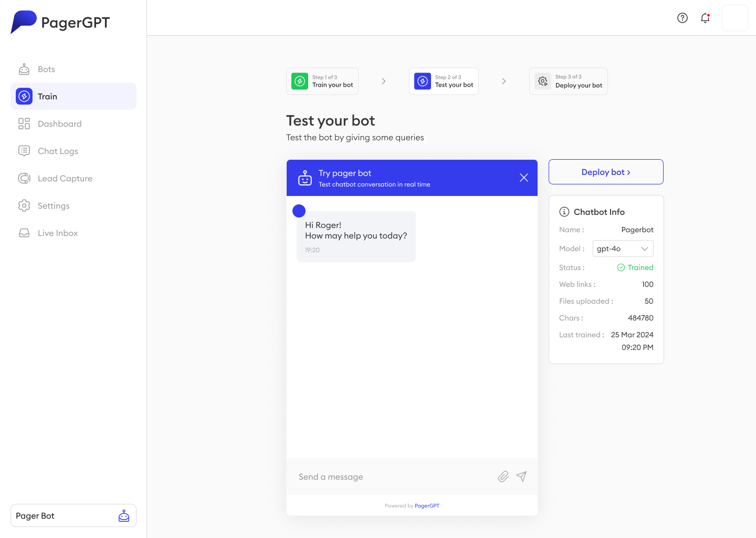
Task: Open the PagerGPT powered-by link
Action: (x=427, y=506)
